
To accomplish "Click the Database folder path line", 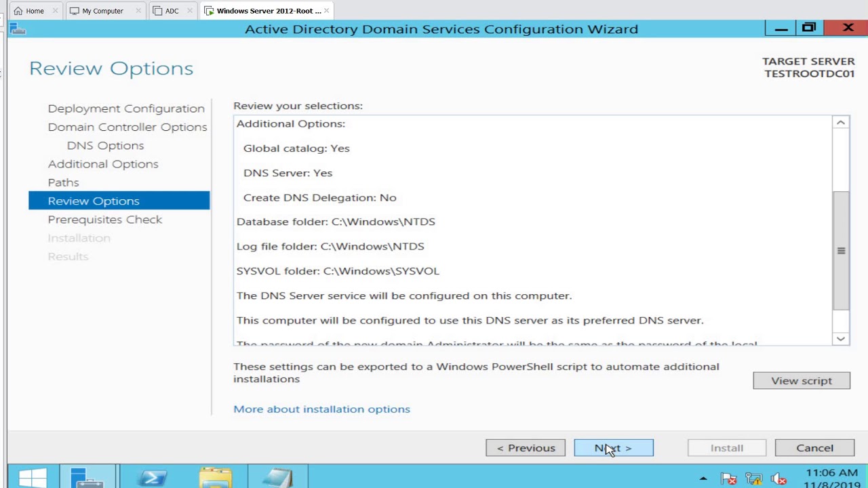I will point(336,222).
